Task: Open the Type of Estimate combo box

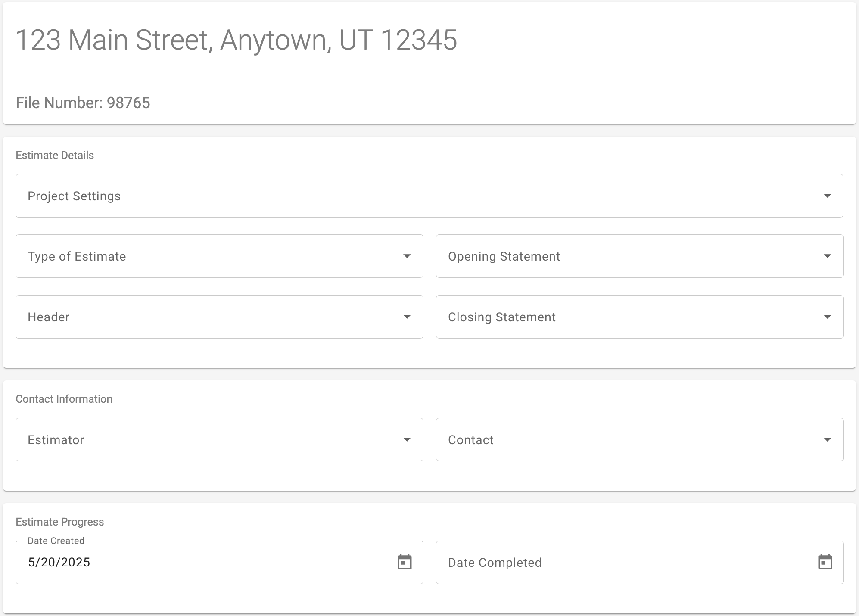Action: click(x=219, y=256)
